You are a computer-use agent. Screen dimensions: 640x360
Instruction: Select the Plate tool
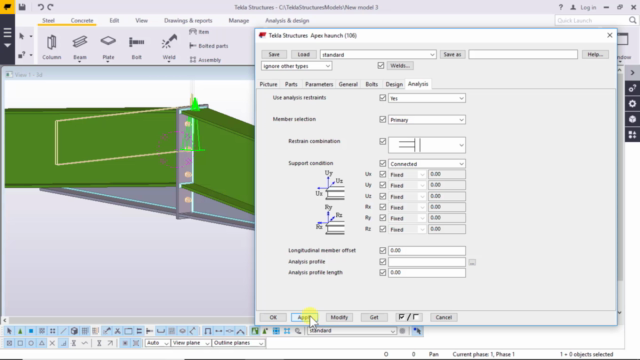(x=108, y=47)
